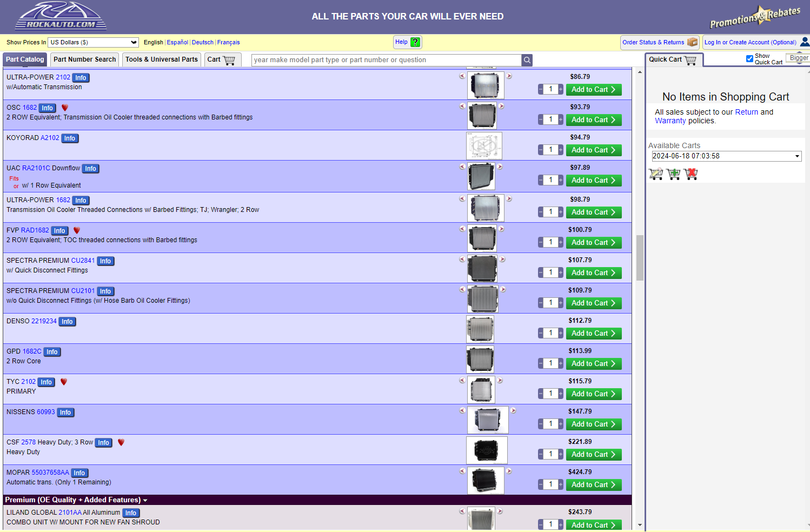Uncheck the Show Quick Cart checkbox
Viewport: 810px width, 532px height.
749,58
